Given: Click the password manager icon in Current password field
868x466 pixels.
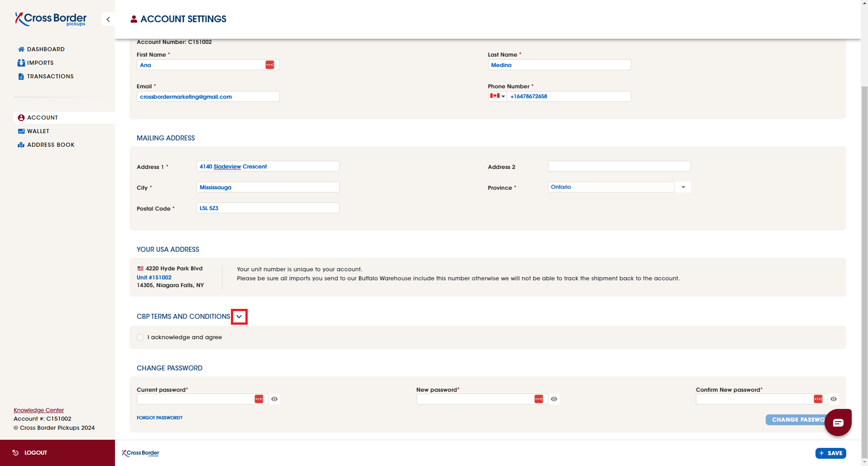Looking at the screenshot, I should click(259, 399).
